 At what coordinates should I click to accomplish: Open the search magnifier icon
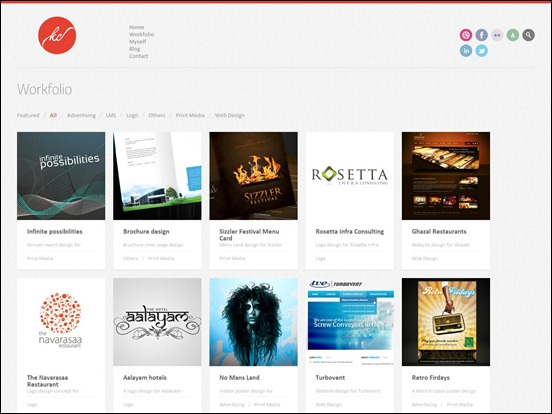click(528, 35)
